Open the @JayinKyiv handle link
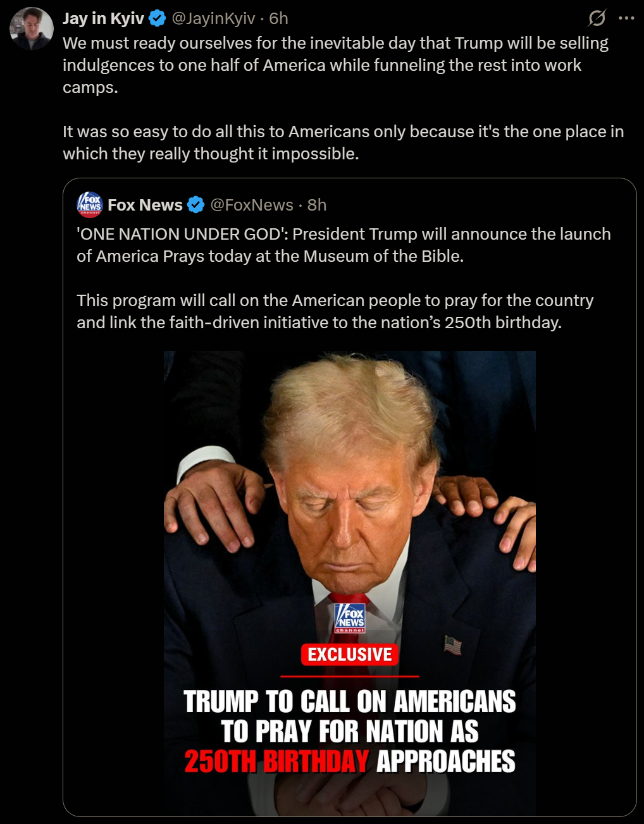This screenshot has height=824, width=644. click(213, 18)
